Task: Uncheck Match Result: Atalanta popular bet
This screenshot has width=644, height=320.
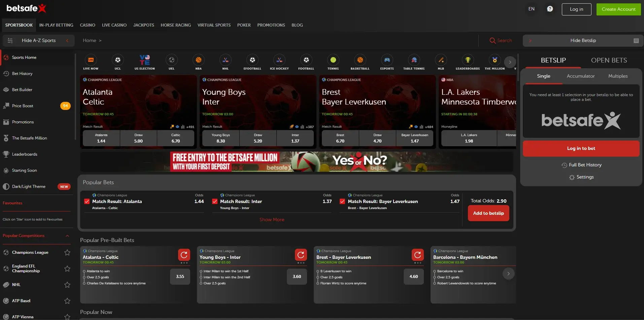Action: pyautogui.click(x=87, y=201)
